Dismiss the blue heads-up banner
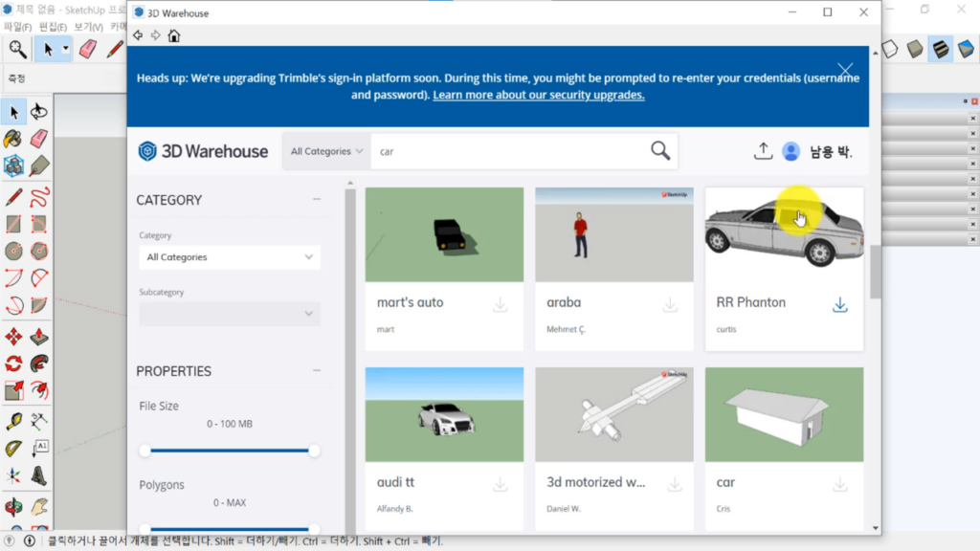 coord(845,69)
